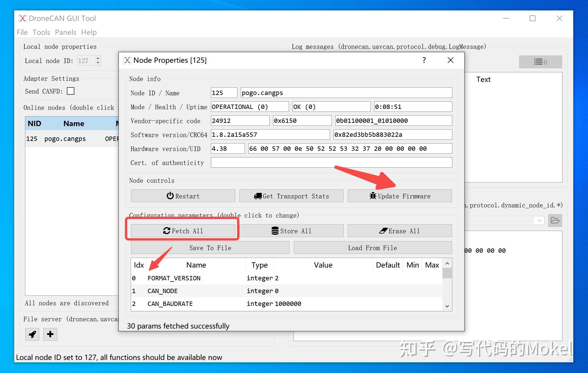The image size is (588, 373).
Task: Click the Load From File button
Action: [372, 248]
